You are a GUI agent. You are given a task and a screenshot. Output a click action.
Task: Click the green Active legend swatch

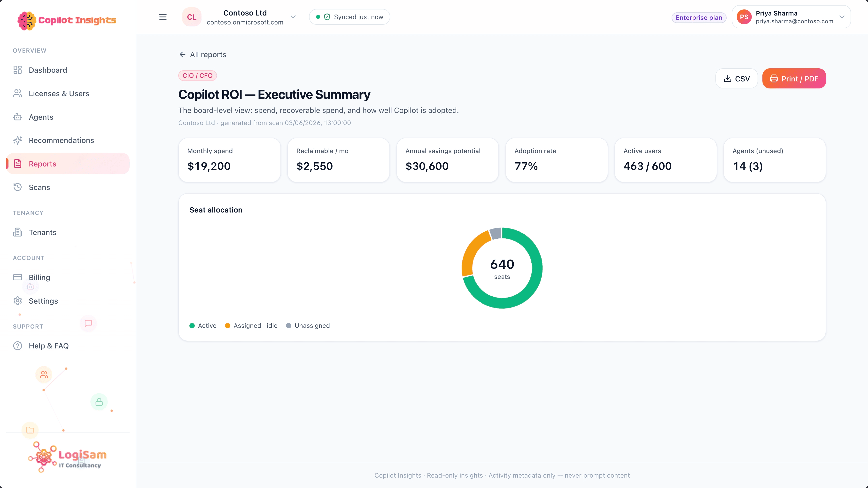pos(192,326)
